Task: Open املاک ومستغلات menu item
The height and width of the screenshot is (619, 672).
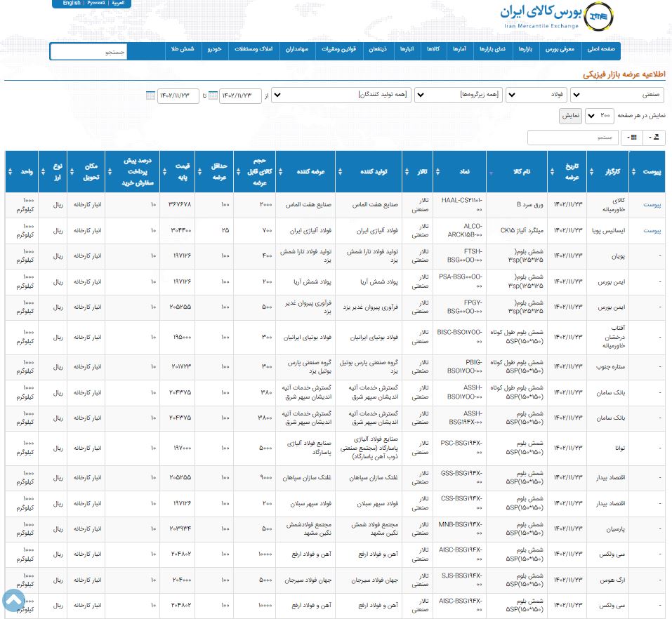Action: (253, 49)
